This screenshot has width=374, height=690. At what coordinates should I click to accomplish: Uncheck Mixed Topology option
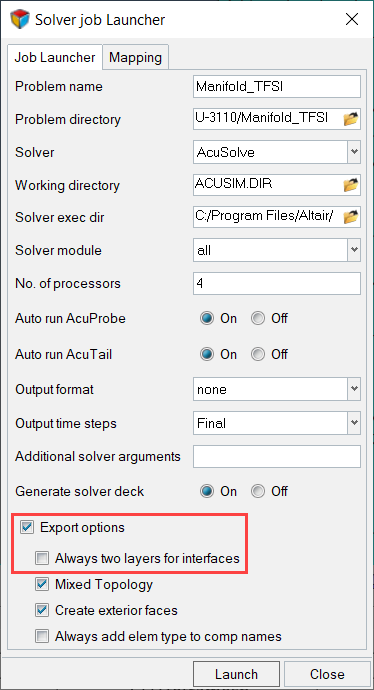42,584
